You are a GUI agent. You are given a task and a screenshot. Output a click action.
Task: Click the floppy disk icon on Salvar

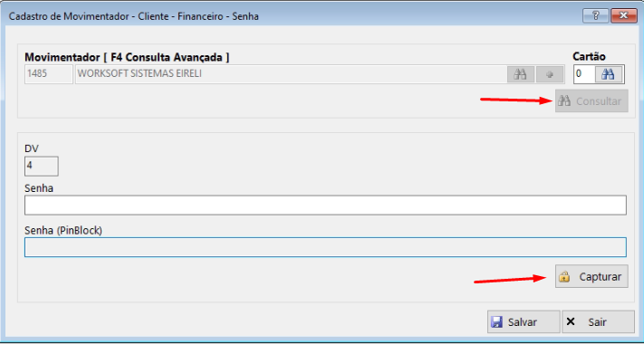(x=497, y=322)
